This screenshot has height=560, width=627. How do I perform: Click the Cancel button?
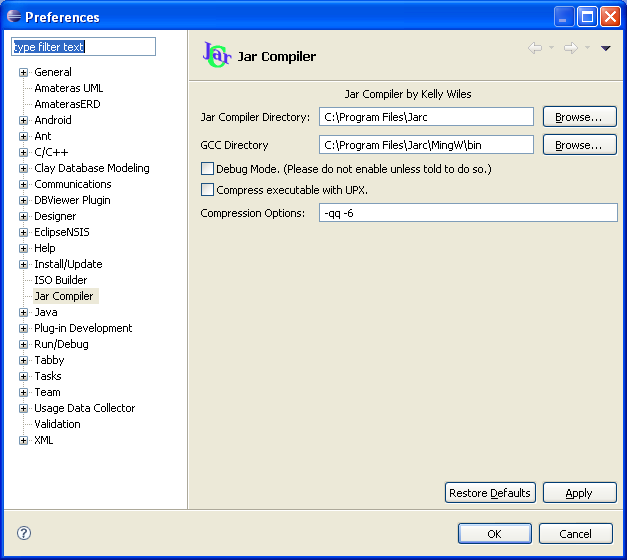click(x=575, y=534)
